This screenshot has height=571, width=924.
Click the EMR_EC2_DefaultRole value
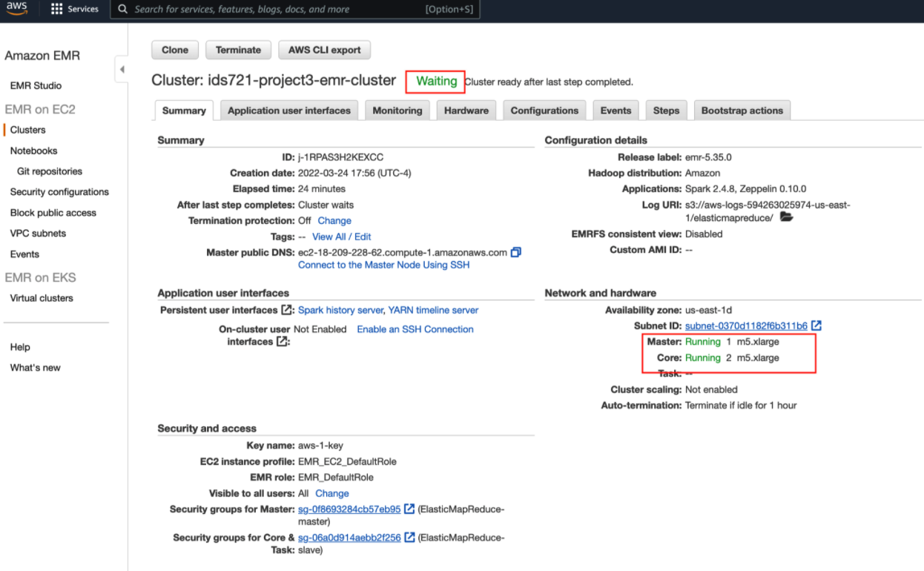point(347,461)
